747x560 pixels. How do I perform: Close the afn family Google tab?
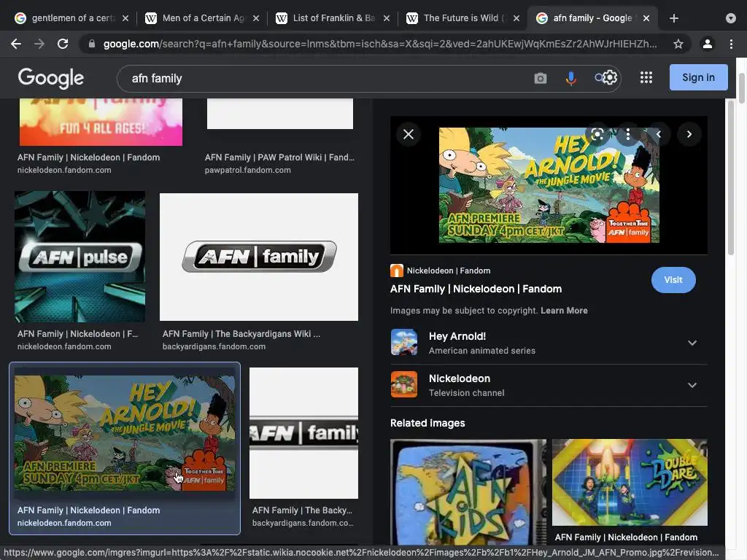click(x=646, y=18)
